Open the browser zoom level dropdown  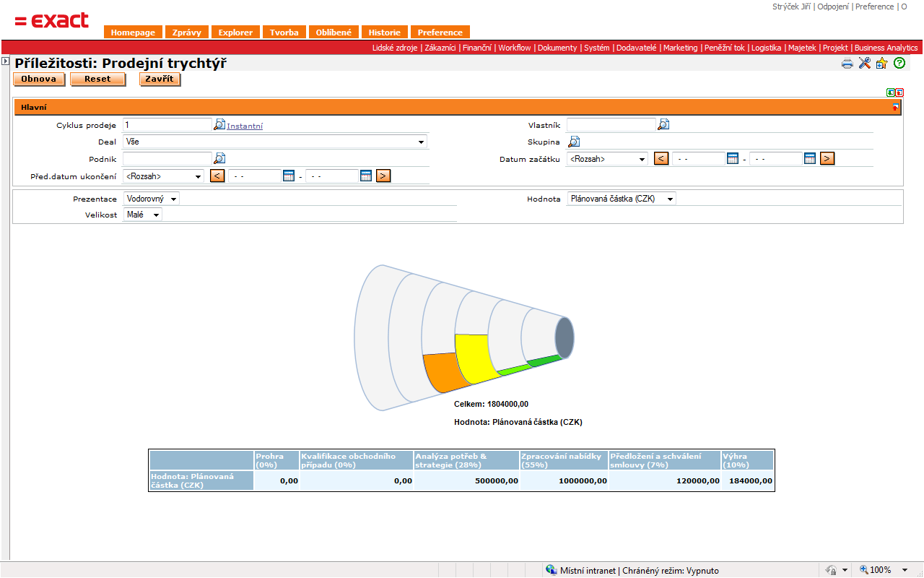click(905, 570)
